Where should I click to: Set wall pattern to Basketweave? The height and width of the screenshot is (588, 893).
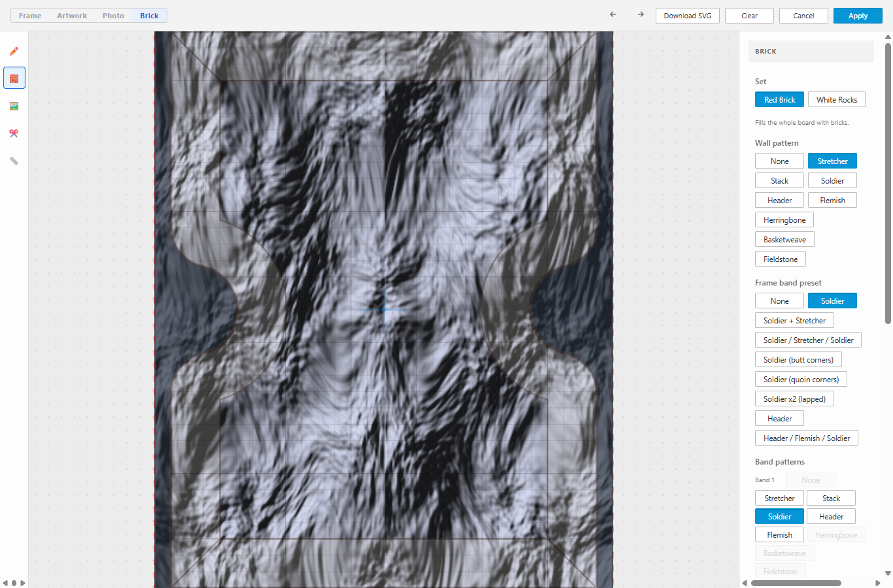pos(784,239)
